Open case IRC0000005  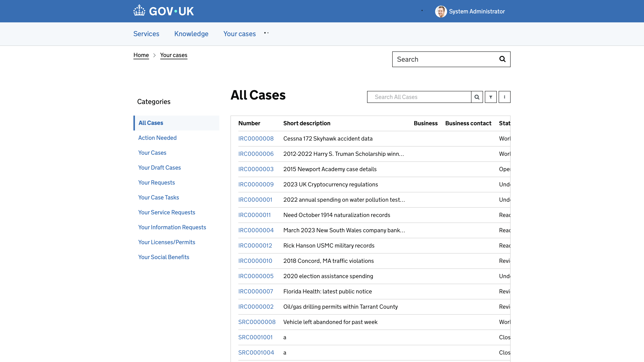tap(256, 276)
